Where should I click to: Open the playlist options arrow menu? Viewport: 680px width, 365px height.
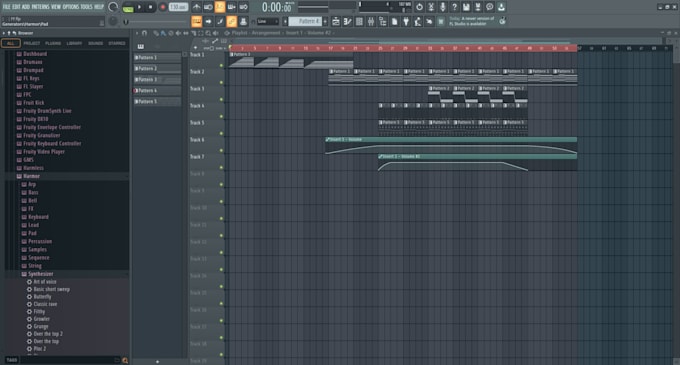(x=137, y=33)
